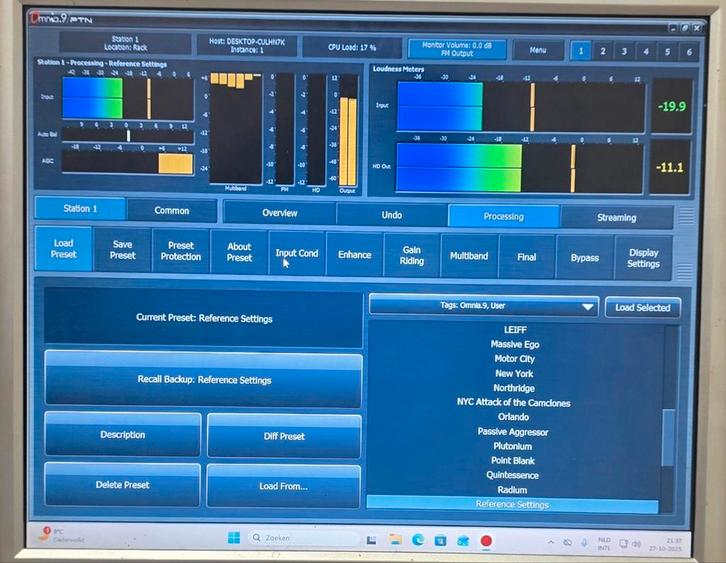The image size is (726, 563).
Task: Expand the Tags: Omnia.9, User dropdown
Action: click(x=483, y=307)
